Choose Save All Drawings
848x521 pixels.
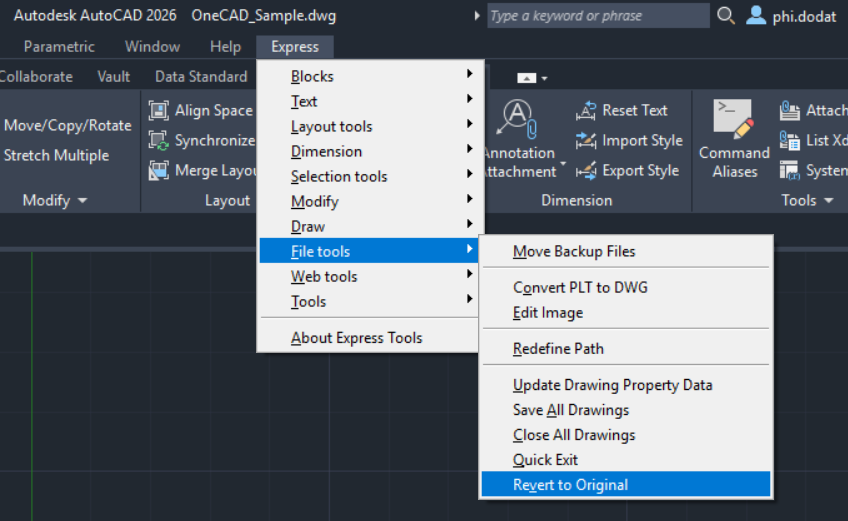[x=626, y=410]
